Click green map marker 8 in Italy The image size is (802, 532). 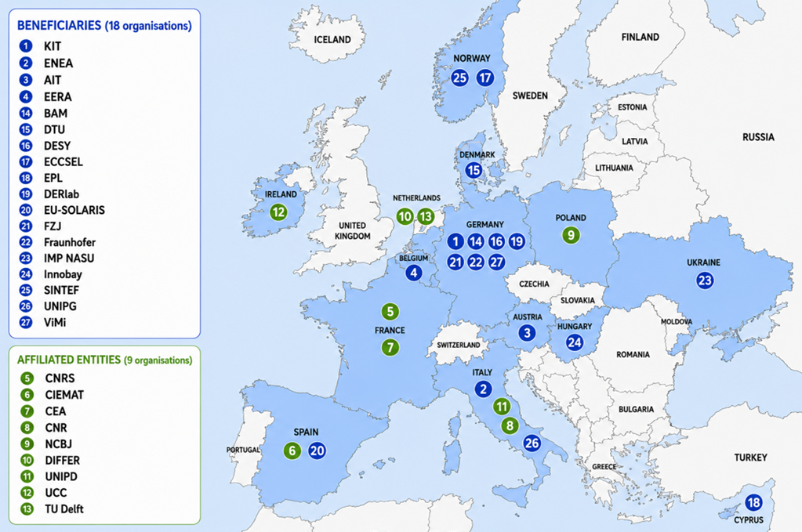tap(510, 425)
